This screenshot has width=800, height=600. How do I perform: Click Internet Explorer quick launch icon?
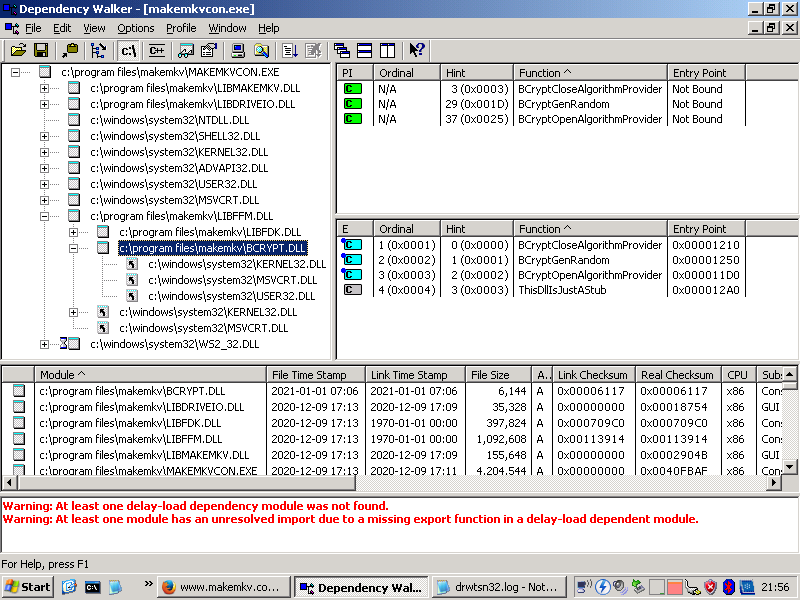tap(69, 587)
